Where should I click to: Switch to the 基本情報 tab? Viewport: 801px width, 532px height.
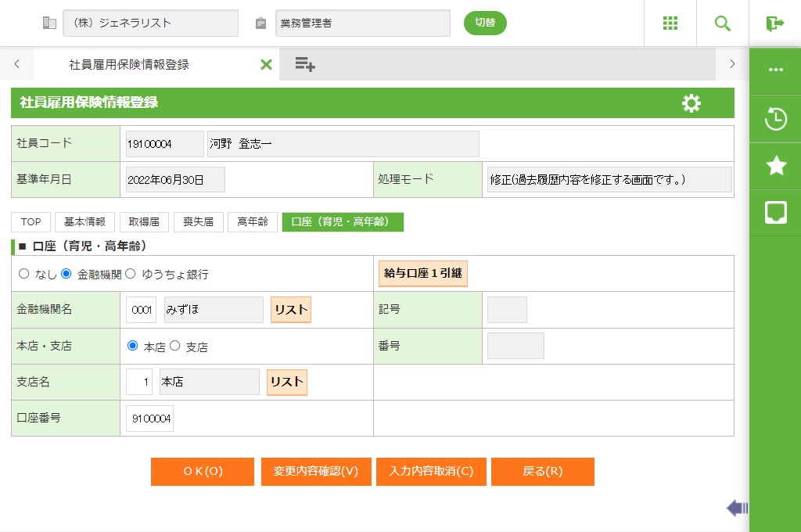(85, 222)
